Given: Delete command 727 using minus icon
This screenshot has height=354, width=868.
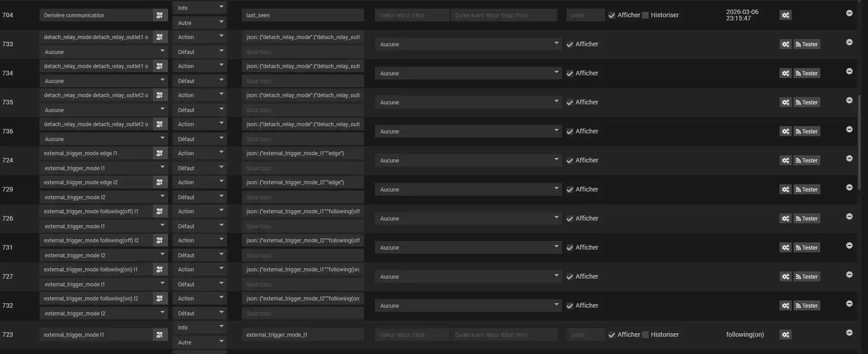Looking at the screenshot, I should (x=849, y=275).
